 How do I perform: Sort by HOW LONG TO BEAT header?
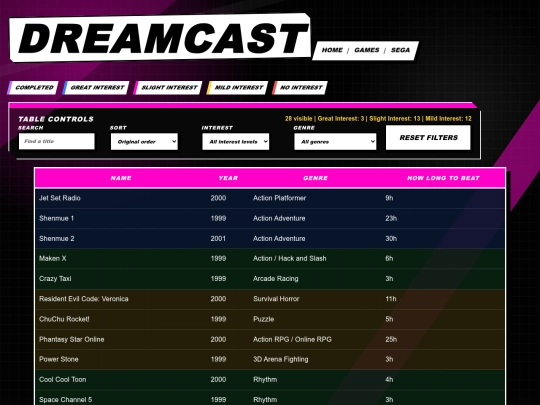pyautogui.click(x=443, y=178)
